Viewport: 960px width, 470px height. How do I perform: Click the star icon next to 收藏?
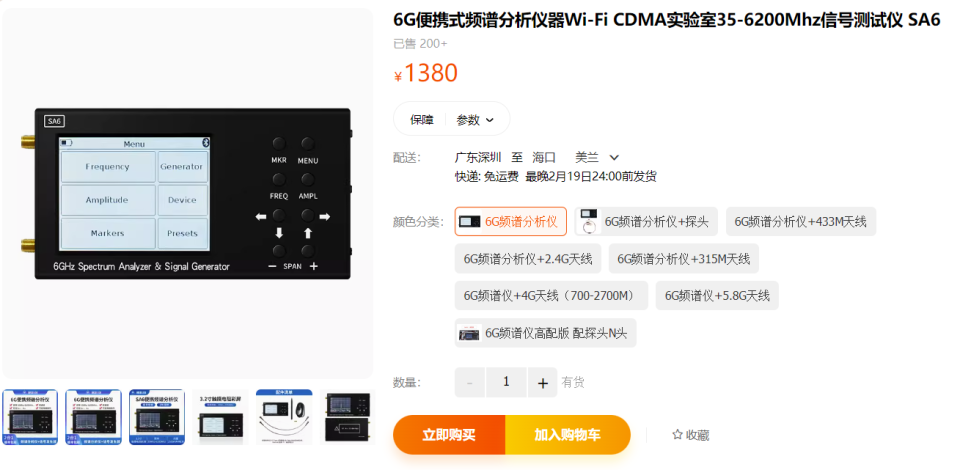click(677, 435)
